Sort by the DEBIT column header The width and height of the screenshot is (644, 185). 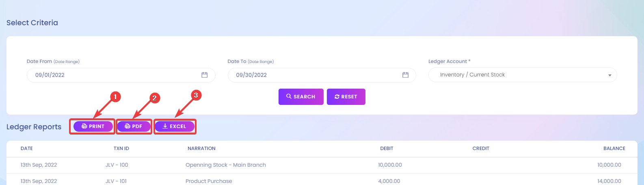(x=387, y=148)
